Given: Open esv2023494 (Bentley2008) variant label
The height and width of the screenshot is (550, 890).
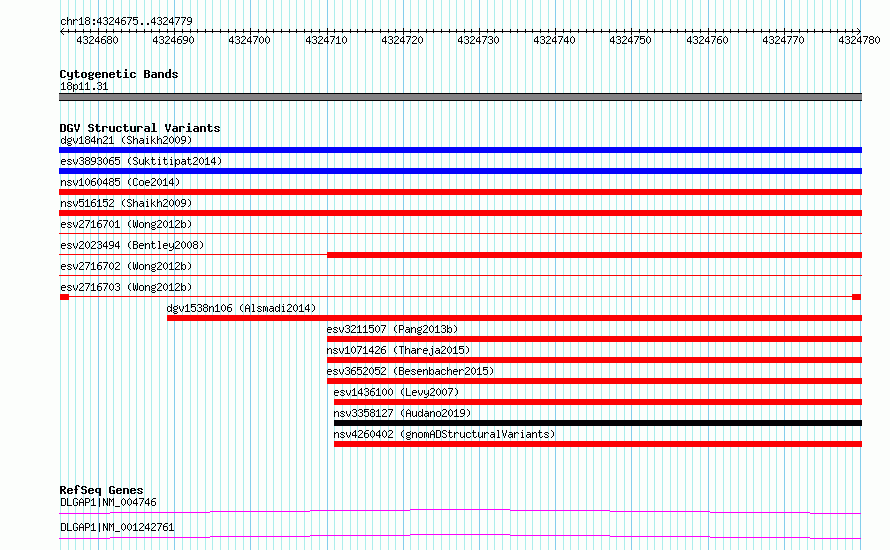Looking at the screenshot, I should [132, 245].
